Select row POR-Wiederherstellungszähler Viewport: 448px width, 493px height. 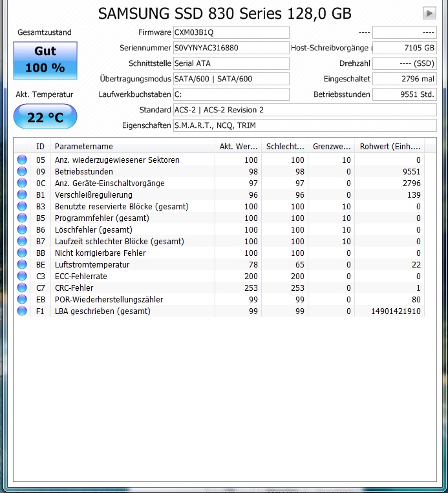[x=219, y=299]
